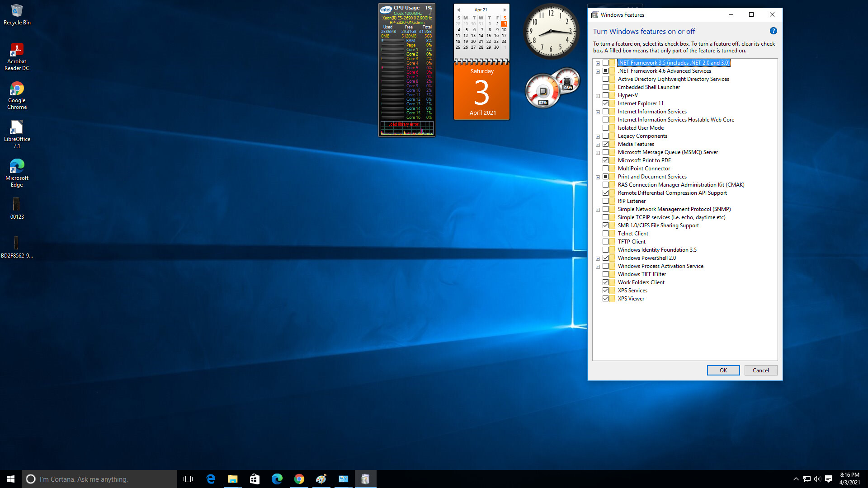This screenshot has height=488, width=868.
Task: Enable the Telnet Client feature
Action: tap(605, 234)
